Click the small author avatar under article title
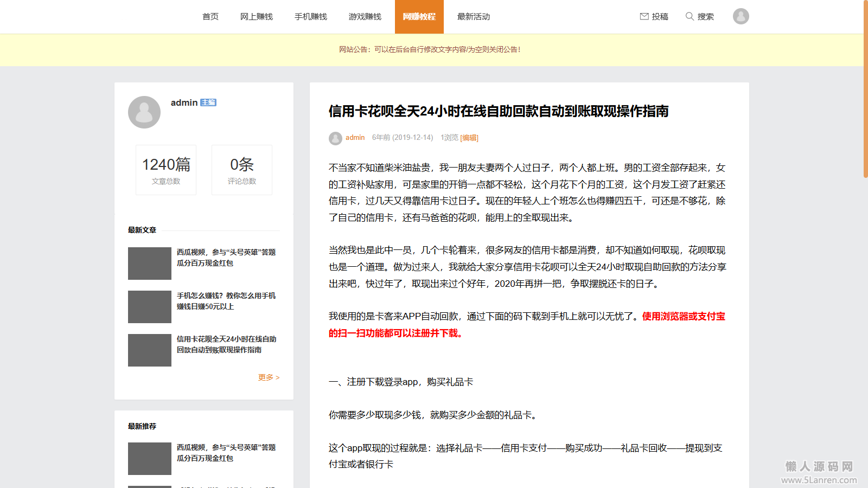This screenshot has width=868, height=488. click(x=335, y=138)
